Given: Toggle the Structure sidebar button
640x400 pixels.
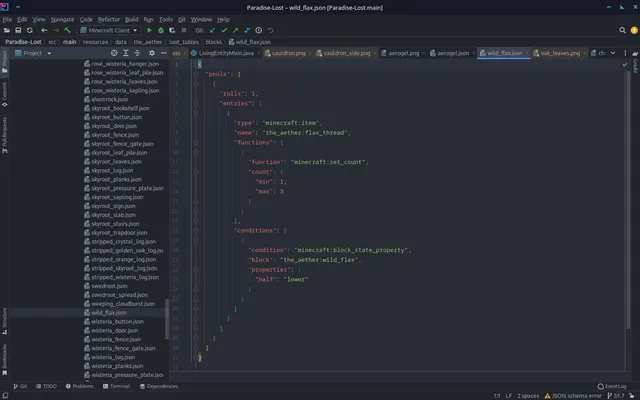Looking at the screenshot, I should click(x=4, y=321).
